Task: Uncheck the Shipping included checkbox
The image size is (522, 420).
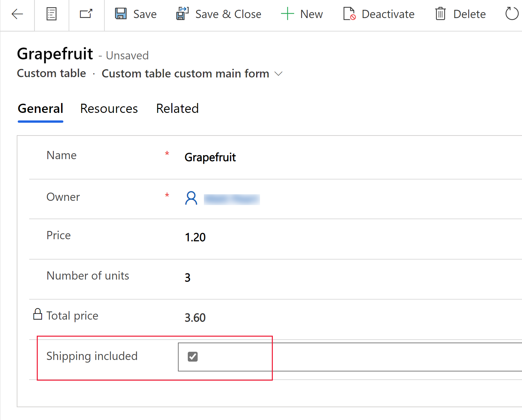Action: click(x=193, y=356)
